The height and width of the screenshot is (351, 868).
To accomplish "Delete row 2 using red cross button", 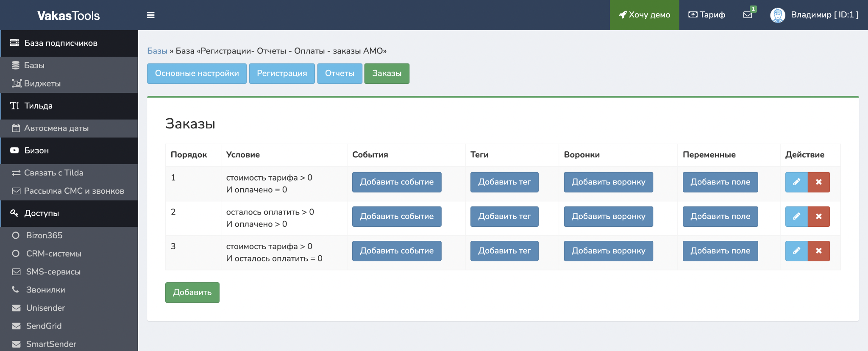I will (818, 217).
